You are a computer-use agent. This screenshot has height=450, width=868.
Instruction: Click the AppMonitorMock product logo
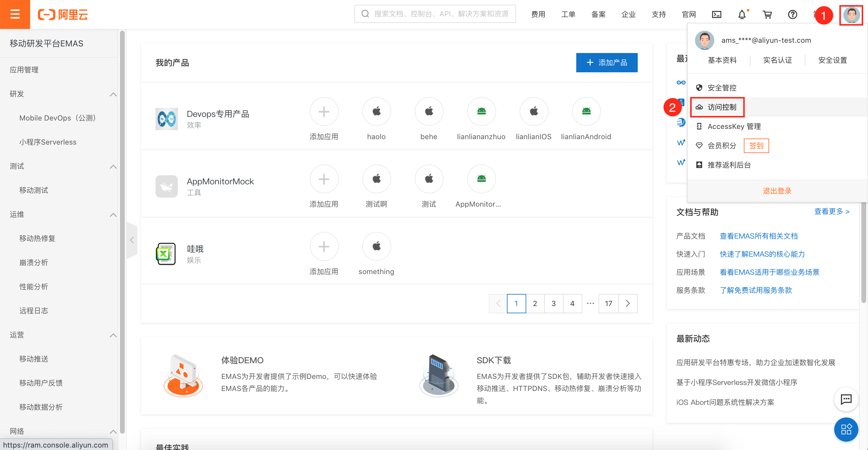point(166,186)
